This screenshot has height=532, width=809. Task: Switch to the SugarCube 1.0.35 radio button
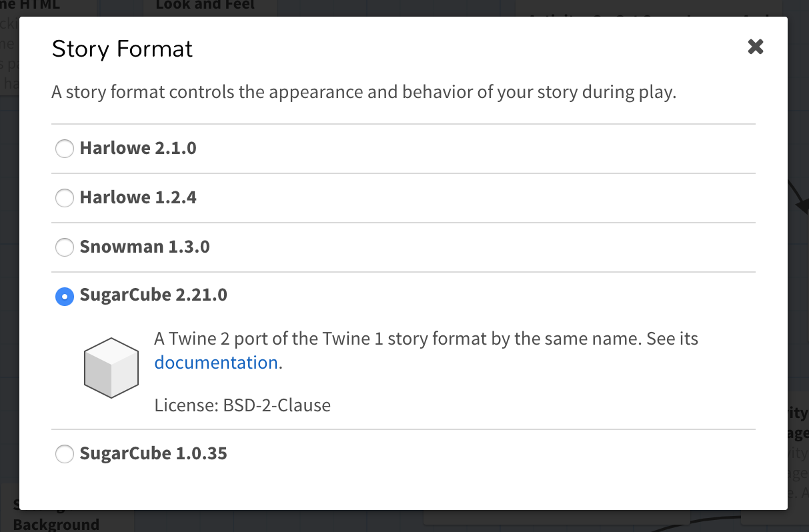(x=65, y=454)
